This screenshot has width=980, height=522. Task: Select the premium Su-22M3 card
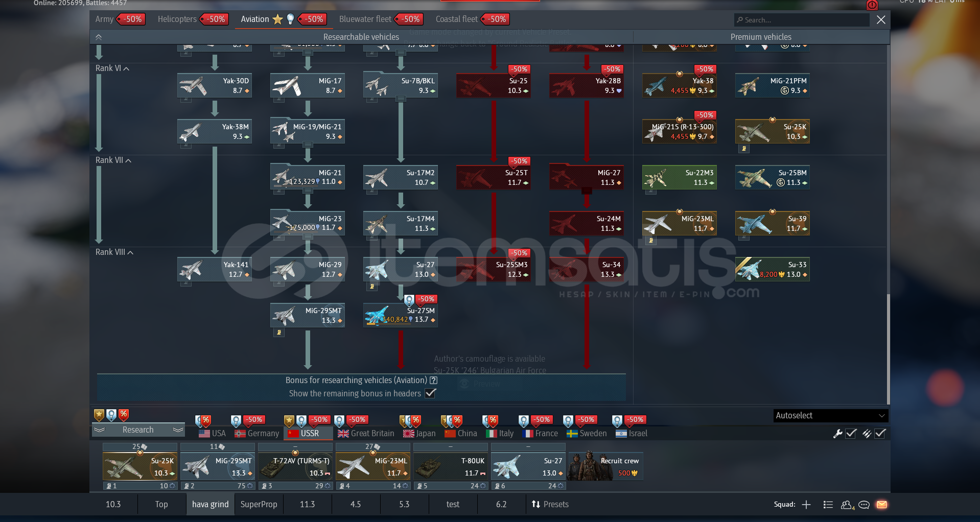tap(680, 178)
